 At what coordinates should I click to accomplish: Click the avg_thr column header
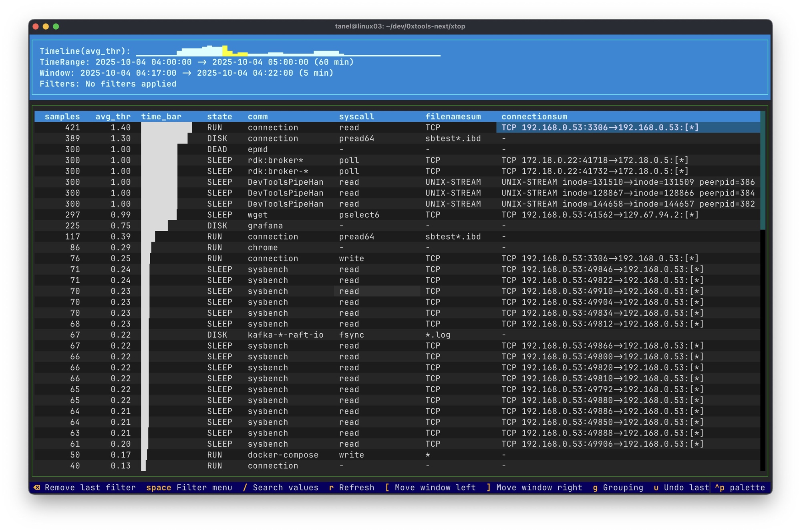click(x=113, y=117)
